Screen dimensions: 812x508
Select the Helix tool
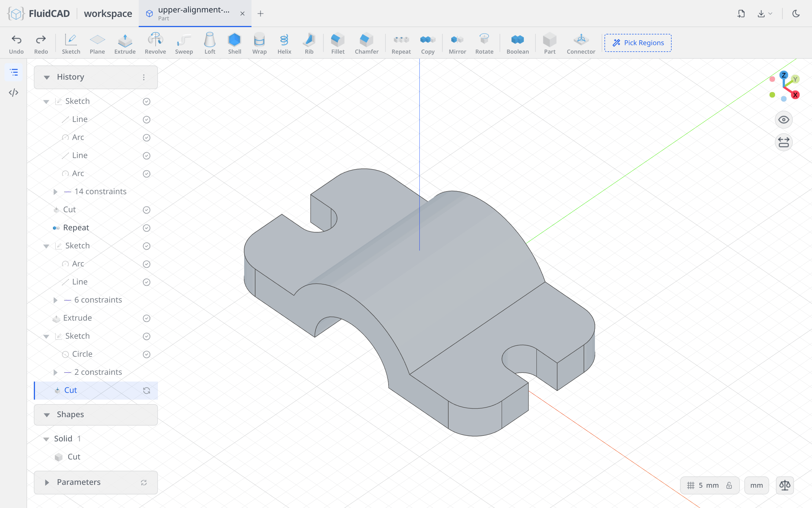(x=284, y=43)
